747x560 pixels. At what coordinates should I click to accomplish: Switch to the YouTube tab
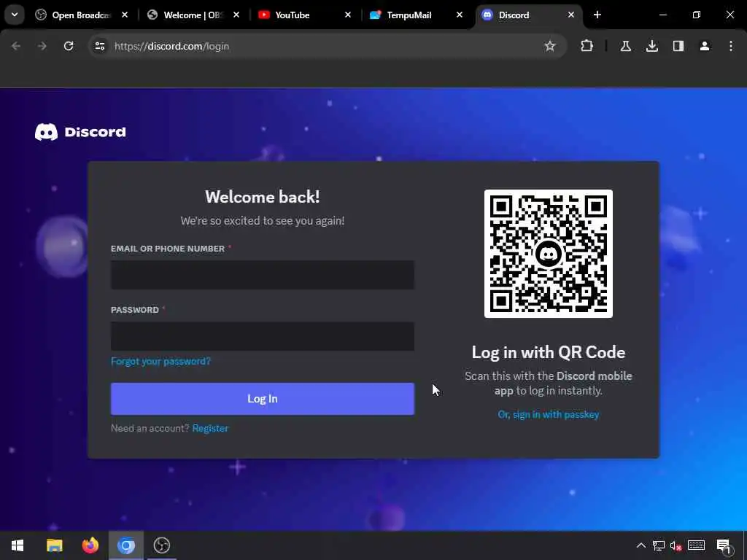point(305,15)
